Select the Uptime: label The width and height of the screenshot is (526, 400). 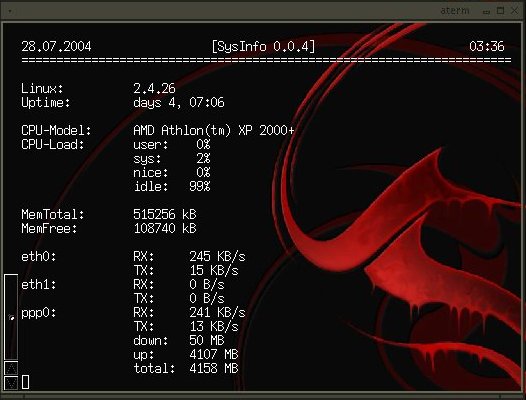point(46,103)
